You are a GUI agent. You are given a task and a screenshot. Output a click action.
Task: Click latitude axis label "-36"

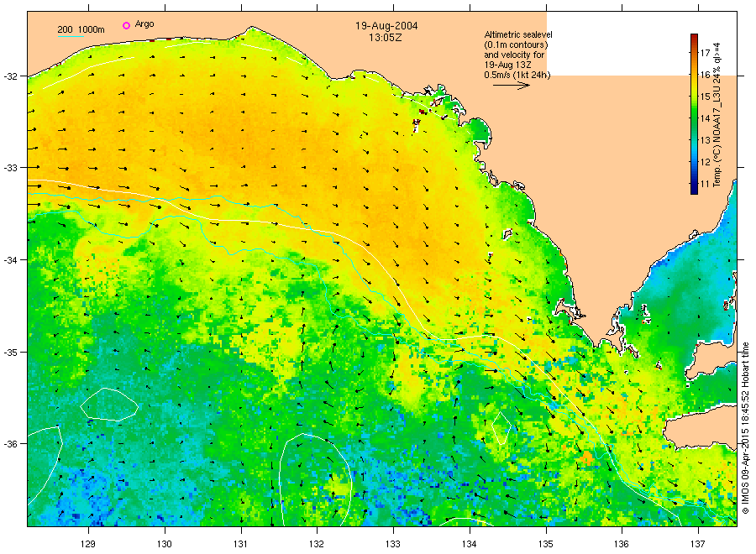[9, 444]
